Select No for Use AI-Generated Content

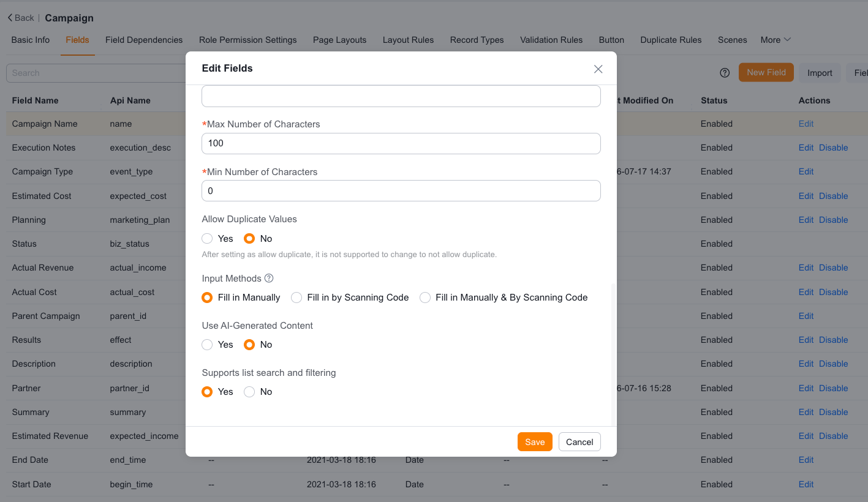[x=249, y=345]
